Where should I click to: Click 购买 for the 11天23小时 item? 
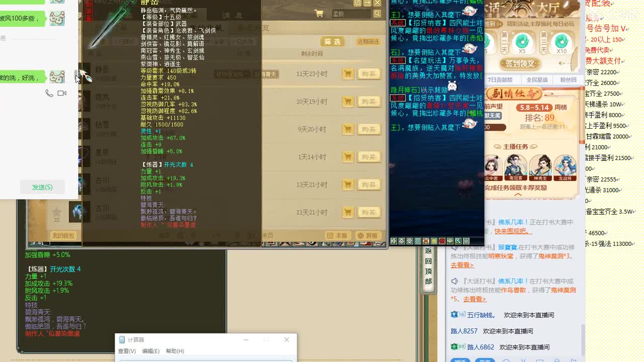coord(369,74)
